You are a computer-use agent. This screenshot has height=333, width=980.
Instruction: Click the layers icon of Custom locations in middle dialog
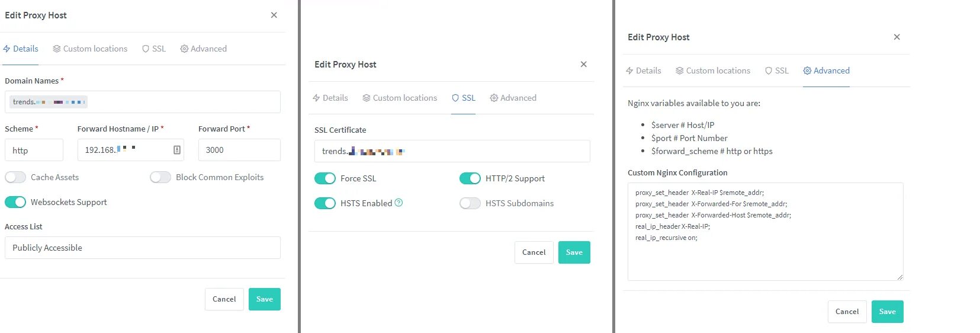click(367, 98)
